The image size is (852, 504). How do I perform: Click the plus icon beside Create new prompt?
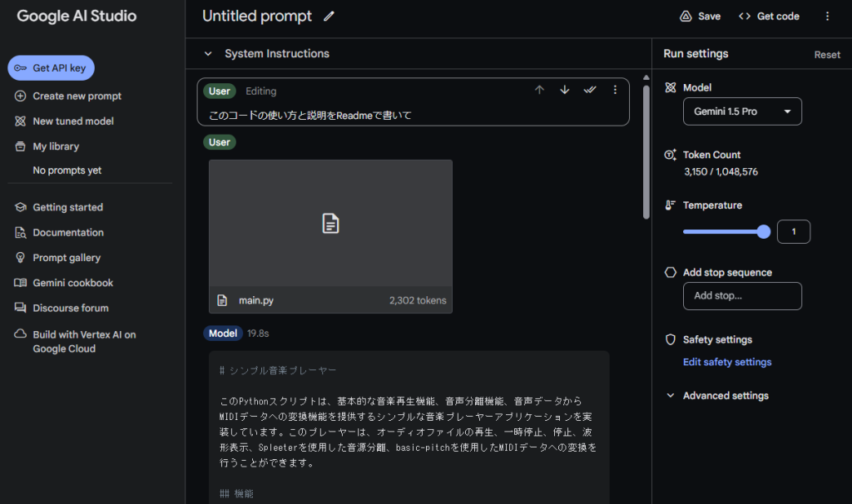pyautogui.click(x=20, y=96)
